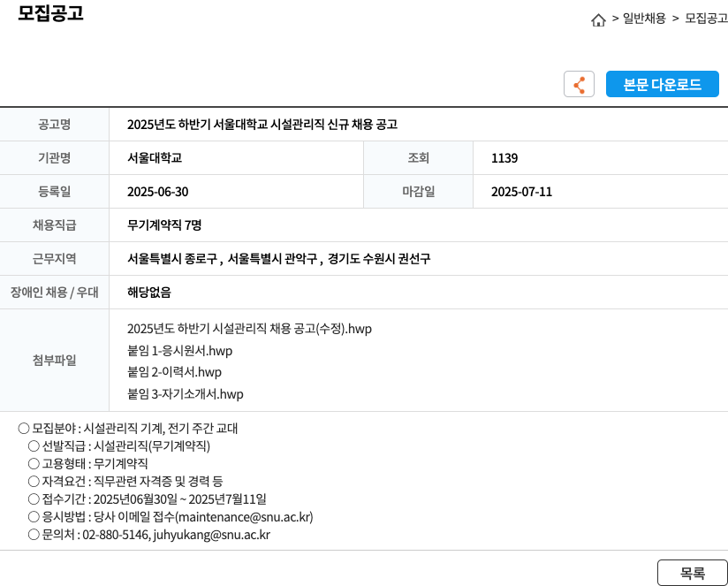
Task: Click the 장애인 채용 / 우대 header cell
Action: coord(54,292)
